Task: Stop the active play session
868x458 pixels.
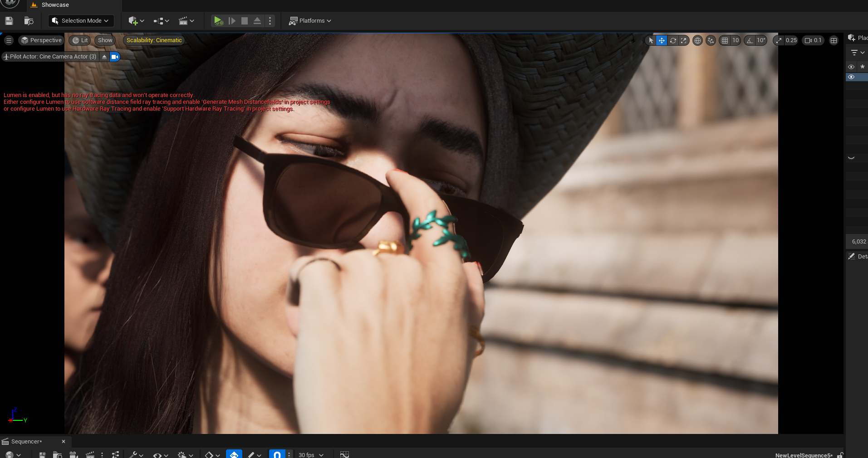Action: click(244, 20)
